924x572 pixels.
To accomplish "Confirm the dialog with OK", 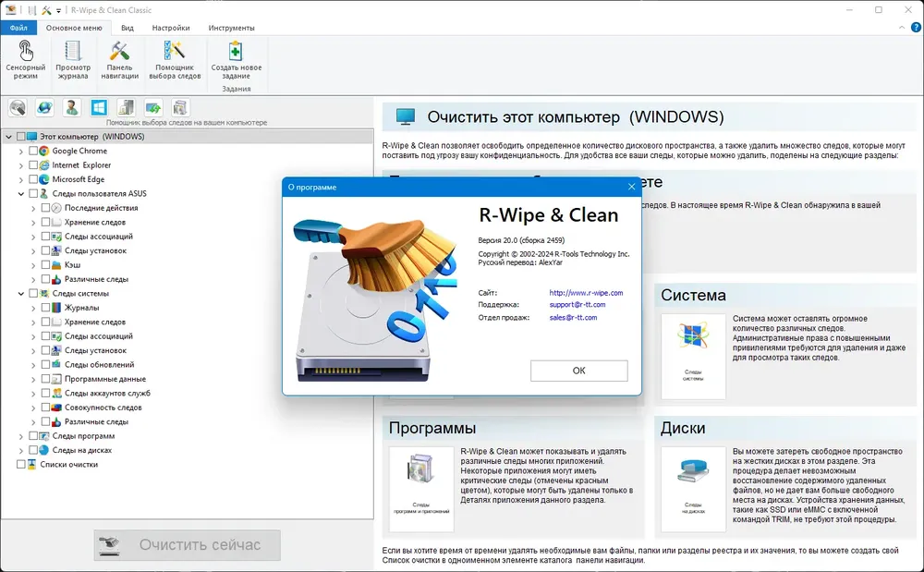I will pyautogui.click(x=578, y=371).
